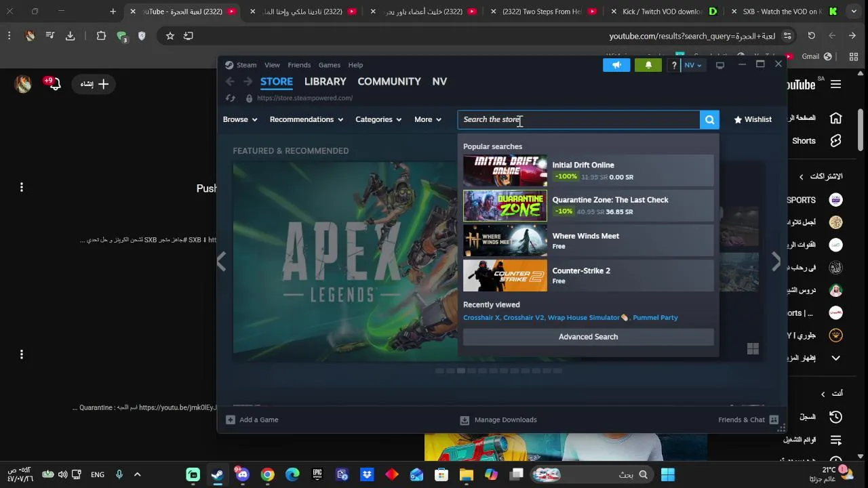868x488 pixels.
Task: Switch Steam to Big Picture mode icon
Action: [x=720, y=65]
